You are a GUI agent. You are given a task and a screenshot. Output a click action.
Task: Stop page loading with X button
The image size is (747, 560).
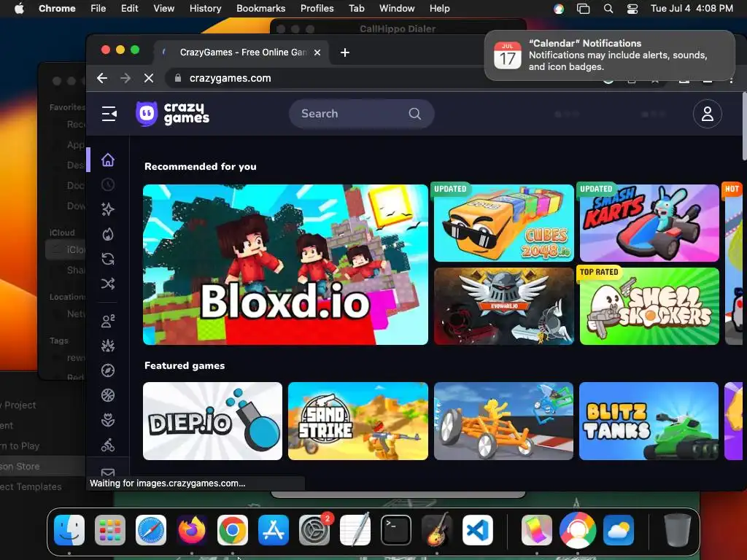coord(149,78)
